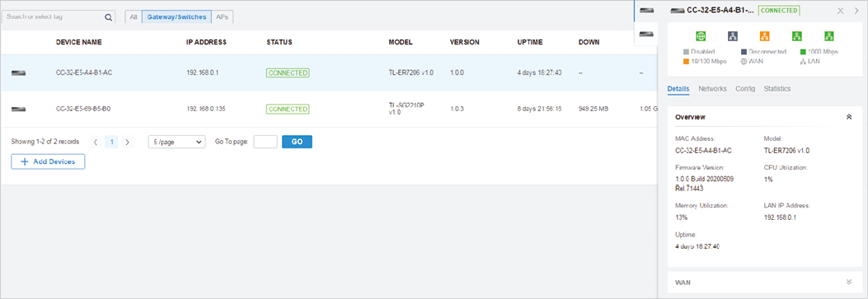Click the CONNECTED badge in panel header
Viewport: 868px width, 299px height.
click(x=779, y=11)
